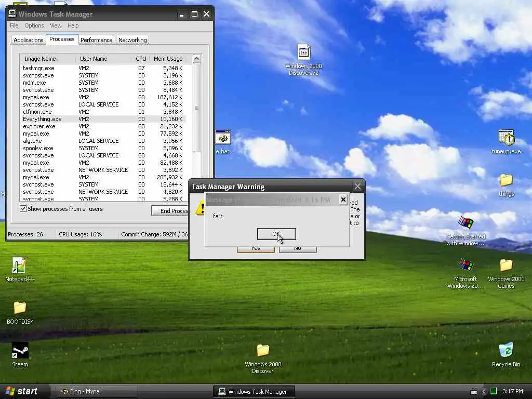Select the taskmgr.exe process row
The height and width of the screenshot is (399, 532).
click(x=103, y=68)
